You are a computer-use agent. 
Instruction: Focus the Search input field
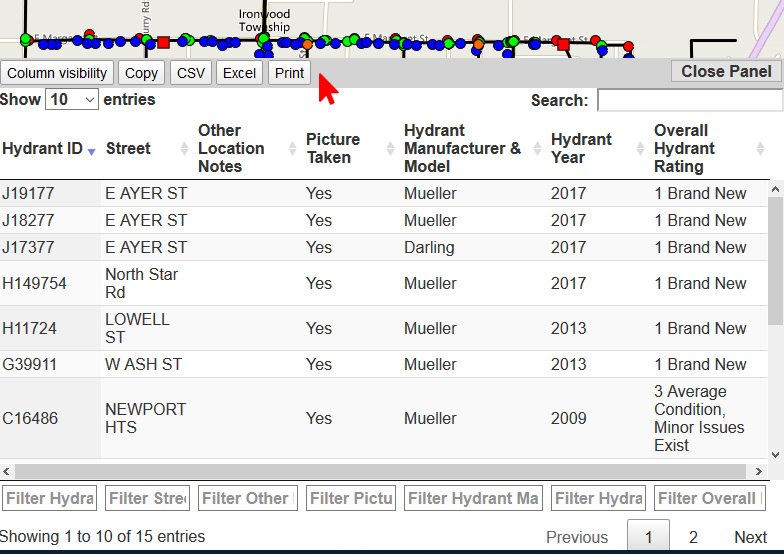(x=689, y=100)
